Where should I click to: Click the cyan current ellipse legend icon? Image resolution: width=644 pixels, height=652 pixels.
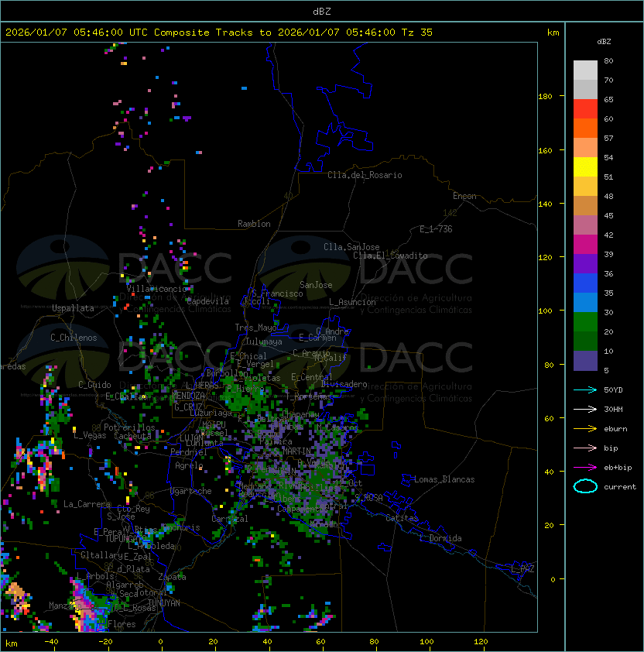tap(585, 486)
